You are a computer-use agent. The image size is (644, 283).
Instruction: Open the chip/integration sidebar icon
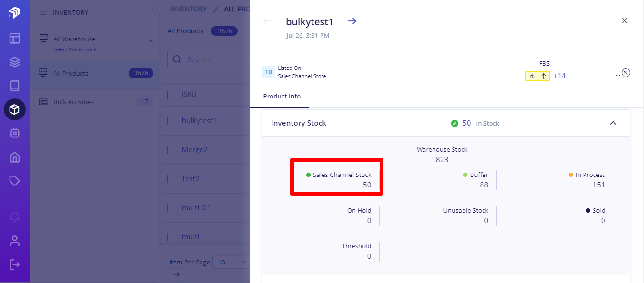click(x=15, y=133)
